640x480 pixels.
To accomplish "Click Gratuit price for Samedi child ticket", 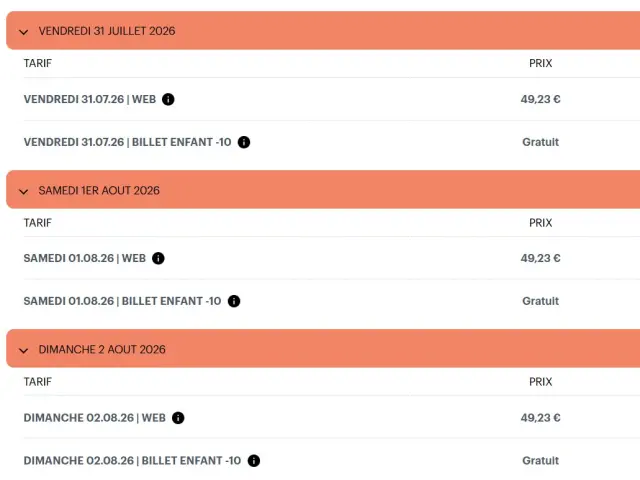I will [x=540, y=301].
